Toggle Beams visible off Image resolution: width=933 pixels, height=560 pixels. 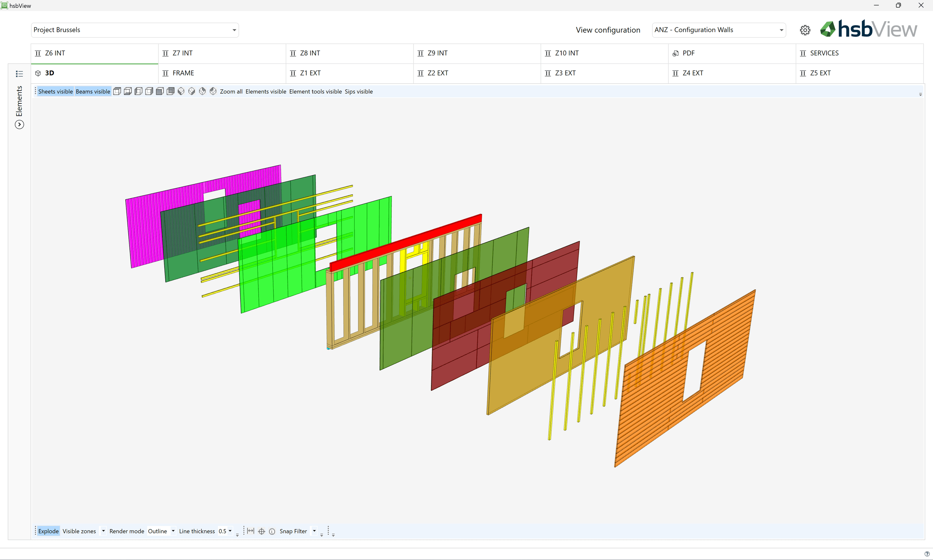[93, 91]
